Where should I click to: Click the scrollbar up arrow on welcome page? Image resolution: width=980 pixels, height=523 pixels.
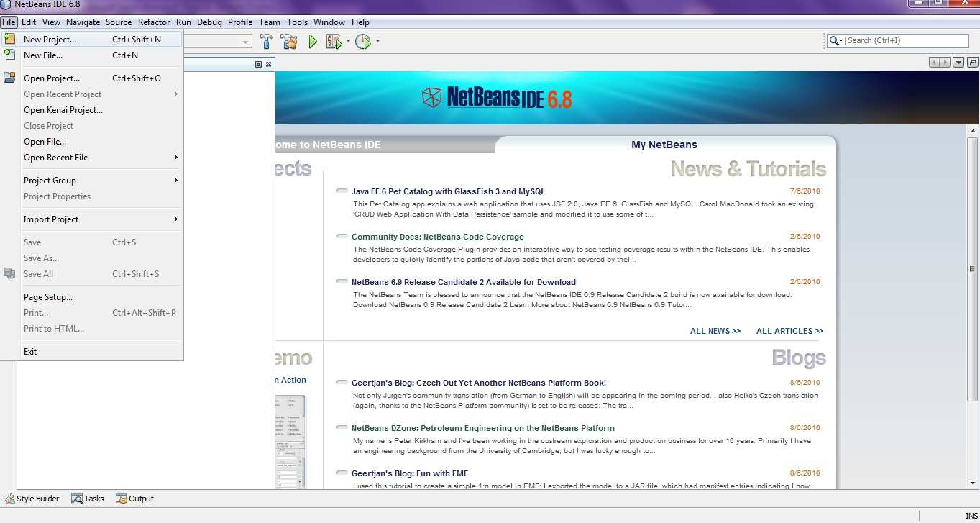coord(974,130)
